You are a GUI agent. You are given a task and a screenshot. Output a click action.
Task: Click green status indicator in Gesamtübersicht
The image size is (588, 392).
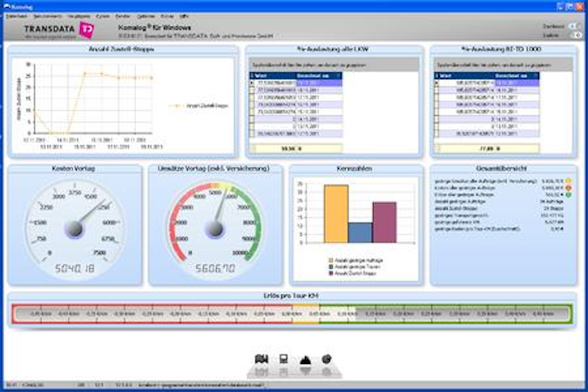(569, 194)
